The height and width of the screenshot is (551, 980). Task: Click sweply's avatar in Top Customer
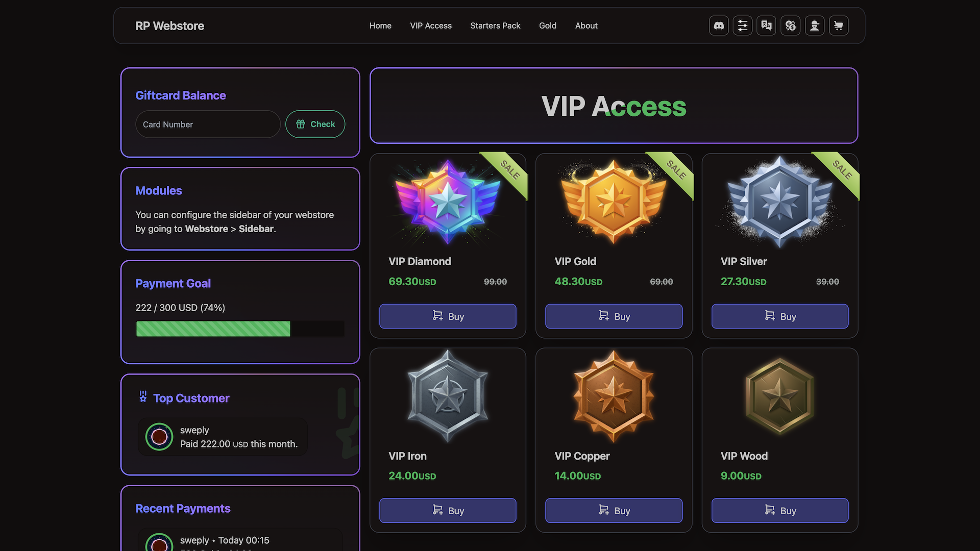(159, 437)
